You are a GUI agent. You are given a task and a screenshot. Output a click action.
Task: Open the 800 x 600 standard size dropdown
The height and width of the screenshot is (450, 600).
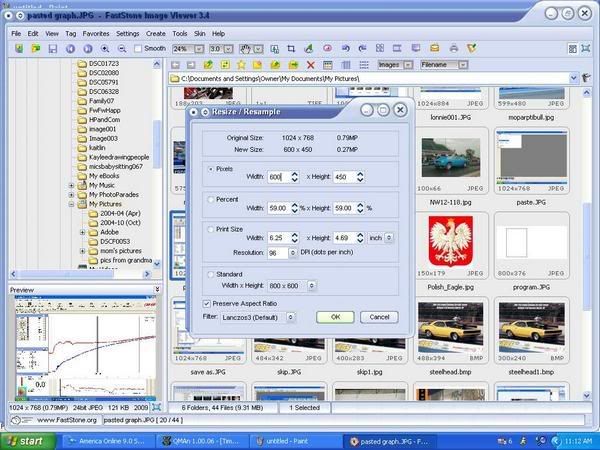[x=312, y=286]
